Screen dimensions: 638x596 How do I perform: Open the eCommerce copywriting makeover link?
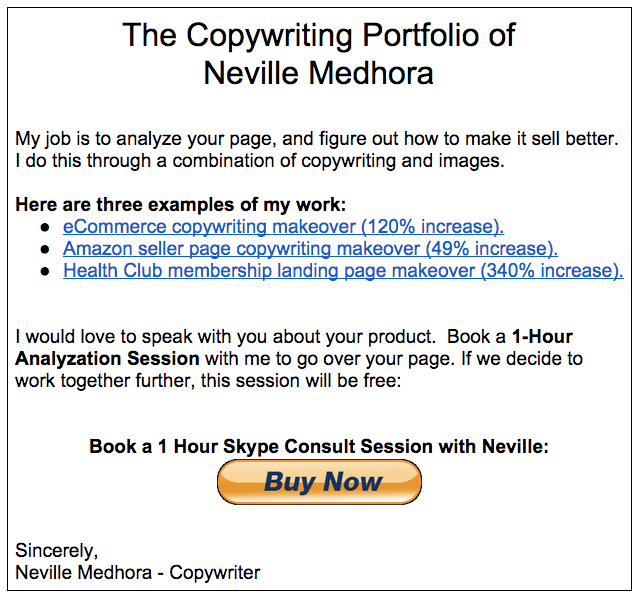tap(283, 227)
